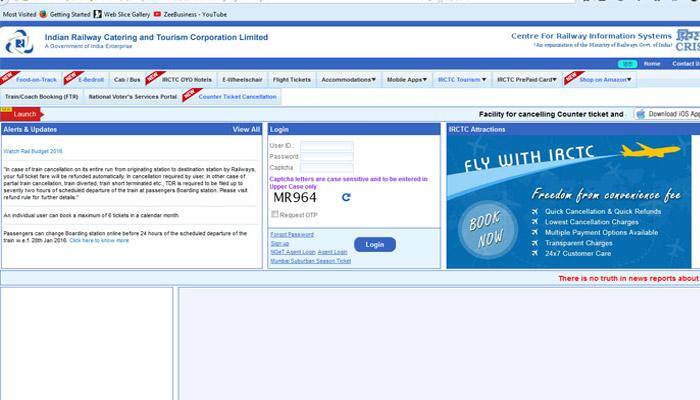This screenshot has width=700, height=400.
Task: Open the Sign up link
Action: [x=280, y=243]
